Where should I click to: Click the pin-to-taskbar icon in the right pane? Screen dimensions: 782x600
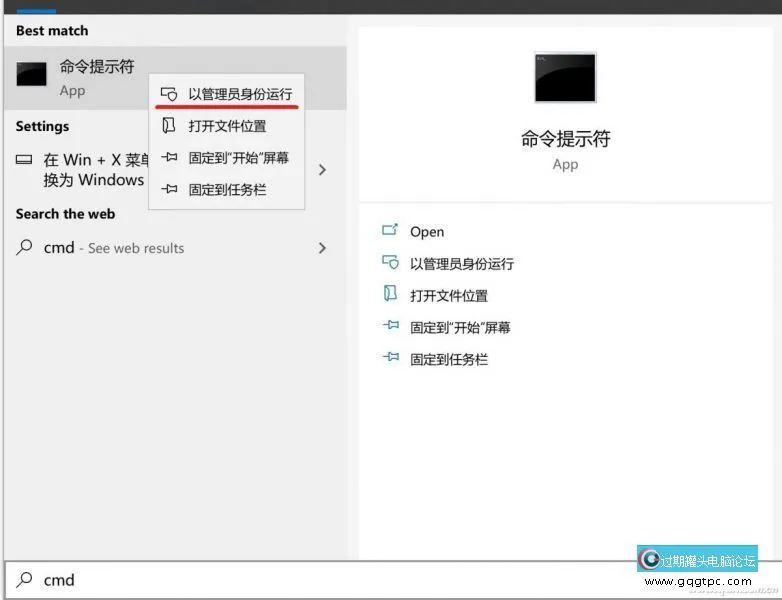click(x=391, y=357)
